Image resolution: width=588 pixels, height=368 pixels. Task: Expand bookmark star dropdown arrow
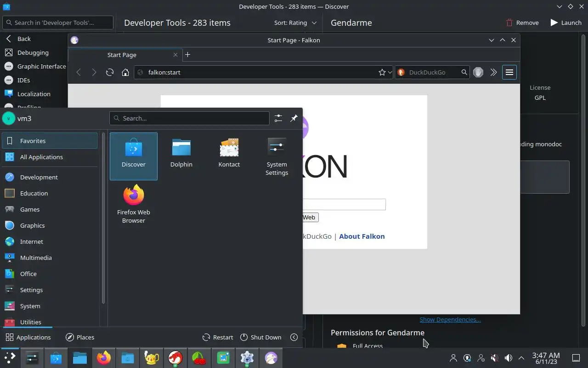390,72
